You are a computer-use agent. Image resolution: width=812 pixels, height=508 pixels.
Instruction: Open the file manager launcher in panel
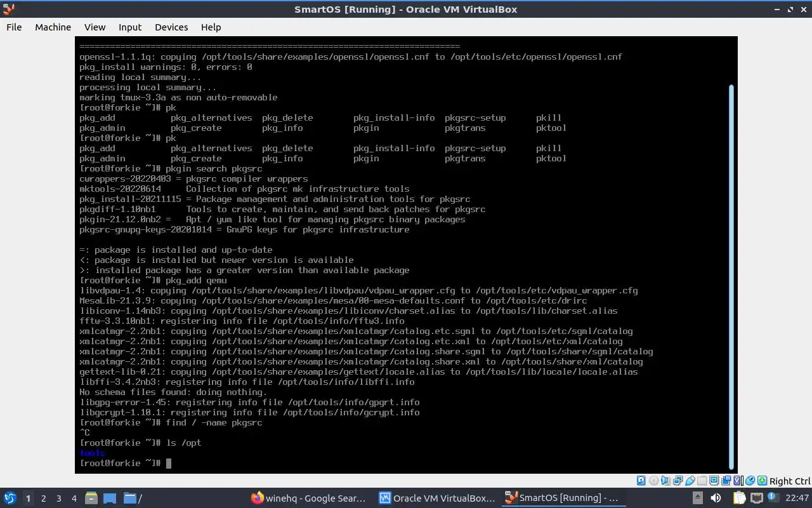[91, 498]
